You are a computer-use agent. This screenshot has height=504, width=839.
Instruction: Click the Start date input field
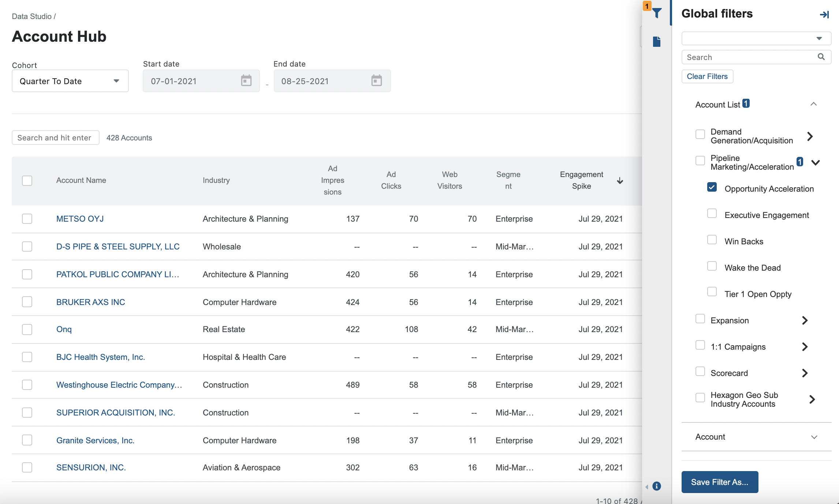tap(201, 81)
